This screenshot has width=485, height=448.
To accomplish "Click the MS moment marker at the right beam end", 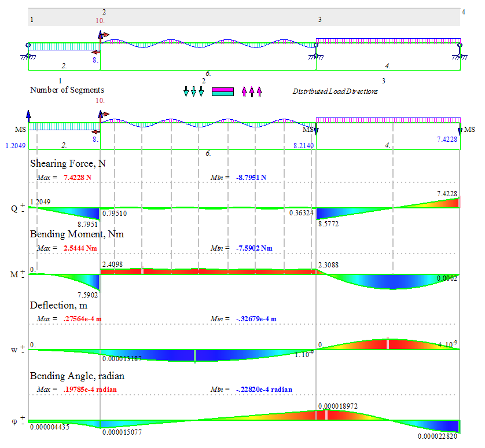I will pyautogui.click(x=469, y=128).
